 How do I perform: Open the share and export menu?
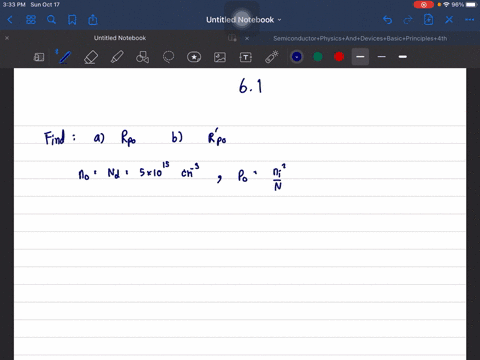click(x=93, y=20)
